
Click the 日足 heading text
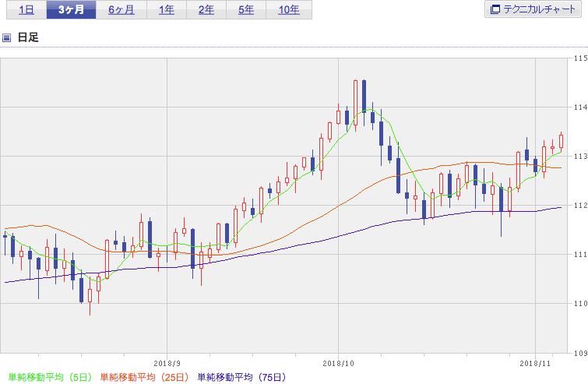point(28,37)
